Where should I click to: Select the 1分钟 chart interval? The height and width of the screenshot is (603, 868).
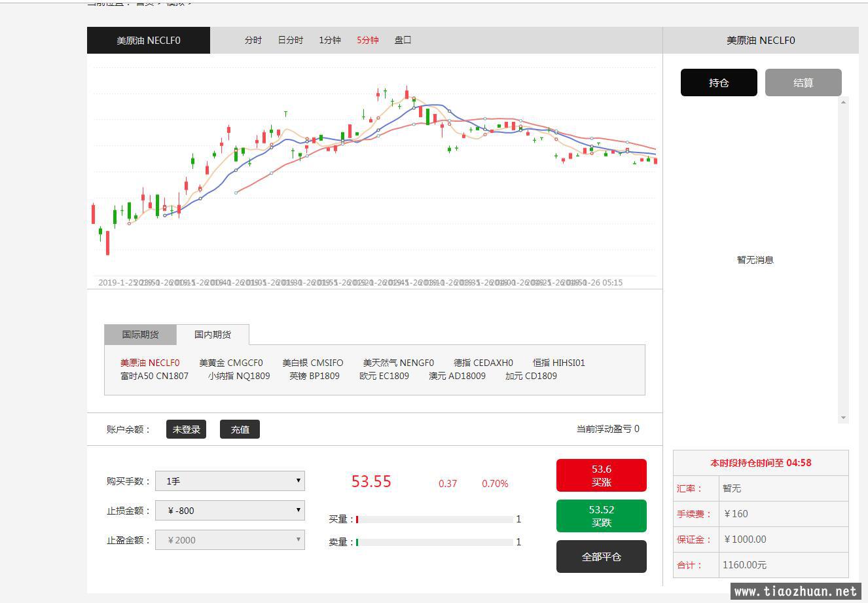click(x=330, y=40)
